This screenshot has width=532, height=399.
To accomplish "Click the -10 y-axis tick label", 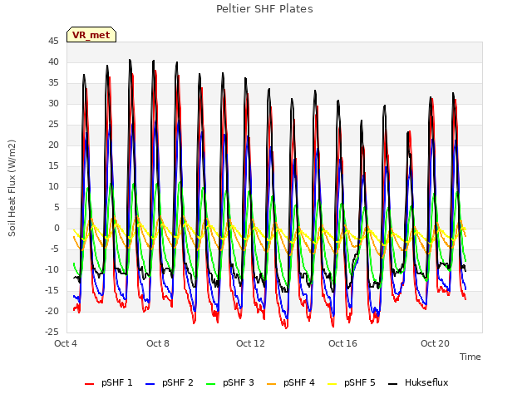I will click(52, 269).
